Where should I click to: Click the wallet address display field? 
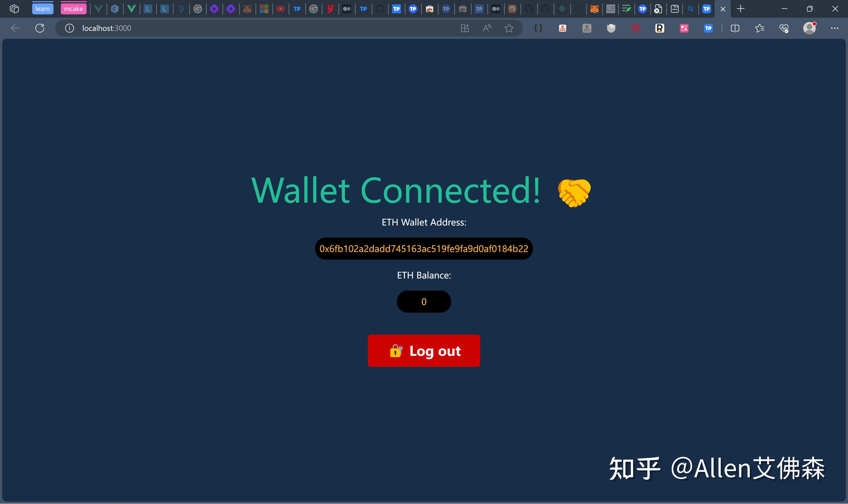[424, 248]
